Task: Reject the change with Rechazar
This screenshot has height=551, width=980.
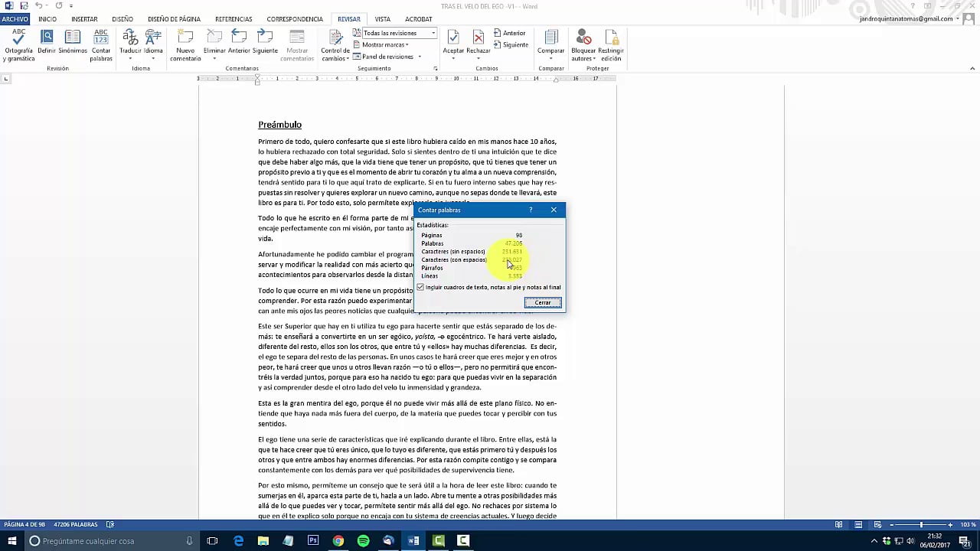Action: tap(479, 46)
